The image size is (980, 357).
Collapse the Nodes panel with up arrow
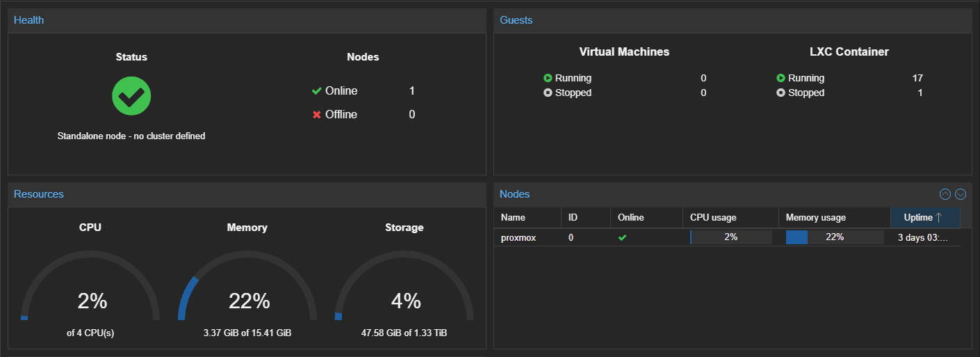(945, 194)
